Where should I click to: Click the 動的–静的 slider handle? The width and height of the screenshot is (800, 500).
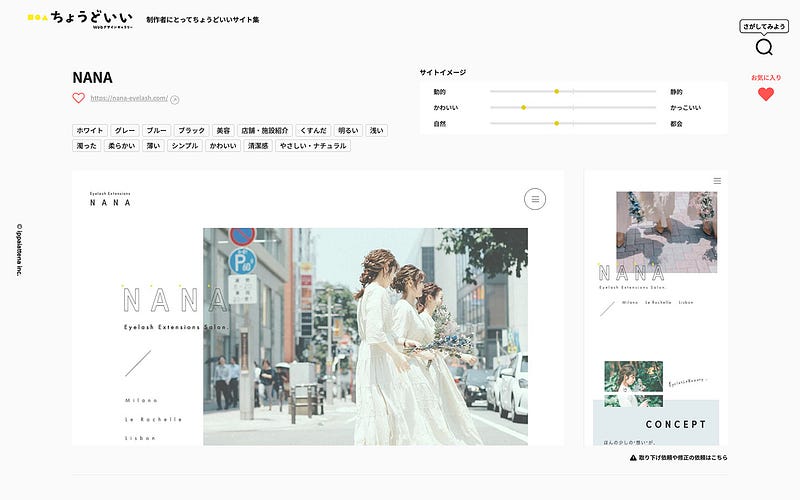click(557, 91)
